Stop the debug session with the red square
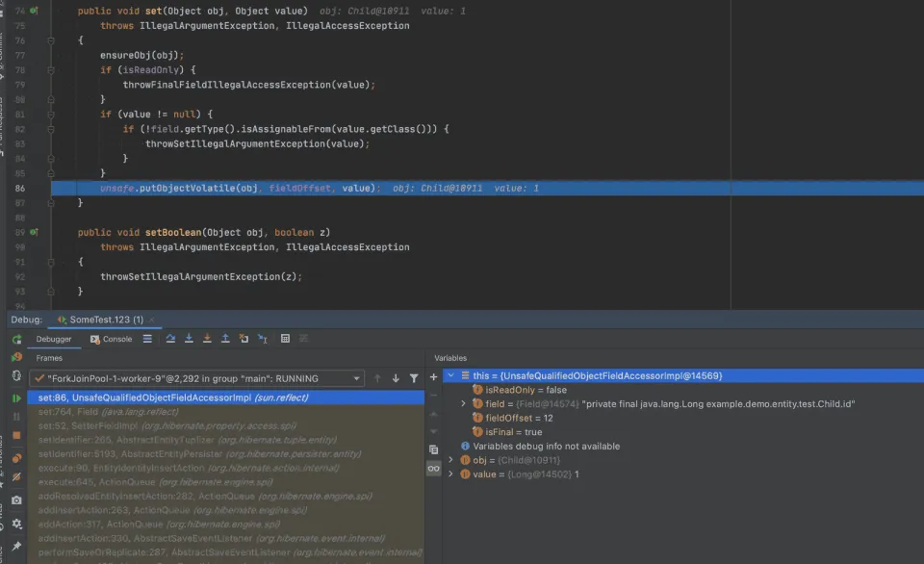The image size is (924, 564). tap(16, 436)
